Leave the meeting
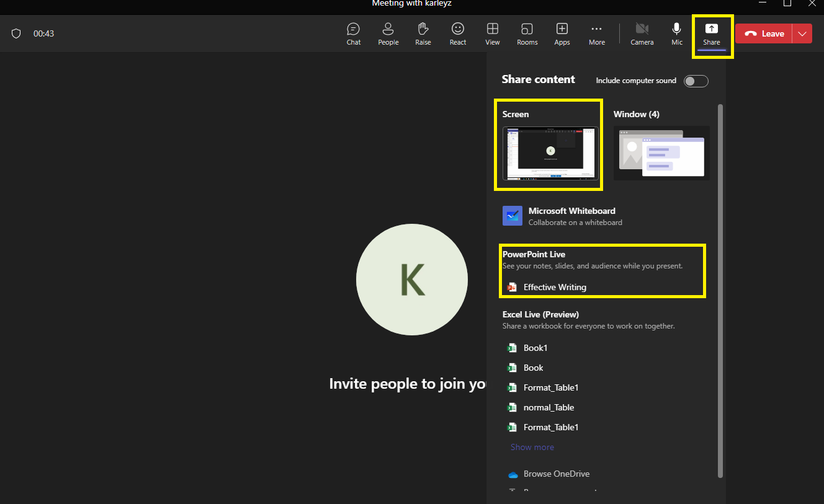This screenshot has width=824, height=504. [764, 33]
